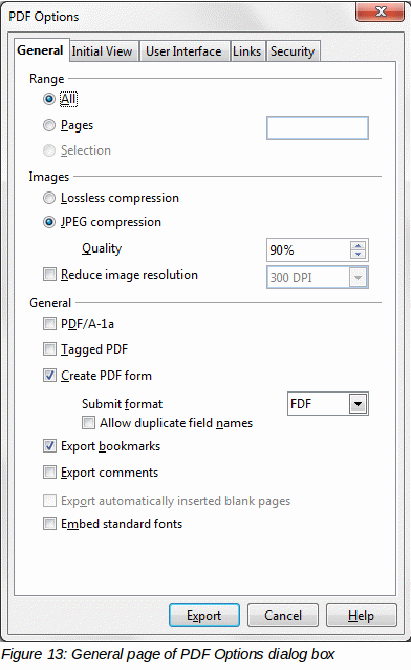411x670 pixels.
Task: Choose Lossless compression option
Action: tap(50, 198)
